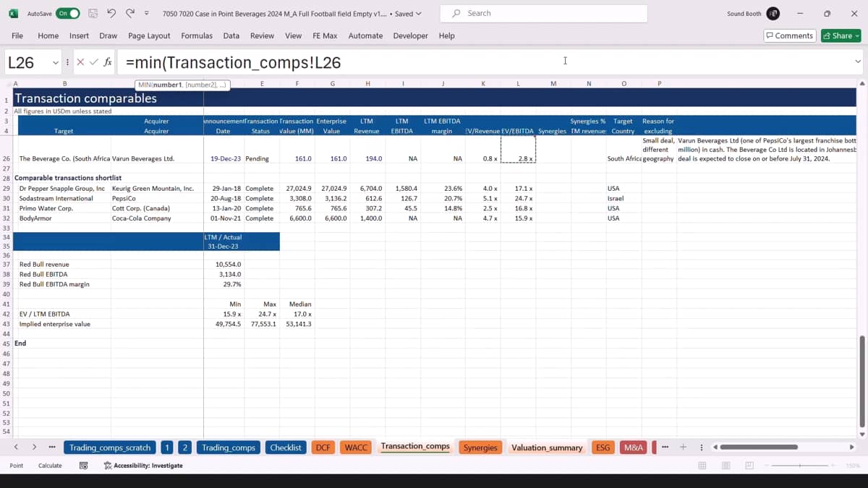This screenshot has width=868, height=488.
Task: Open the Review ribbon tab
Action: 262,35
